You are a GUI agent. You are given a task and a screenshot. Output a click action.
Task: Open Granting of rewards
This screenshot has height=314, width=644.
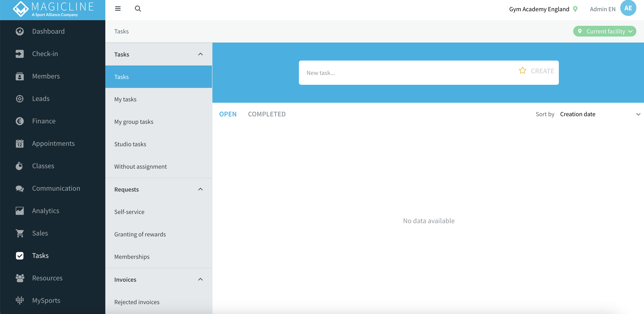158,234
